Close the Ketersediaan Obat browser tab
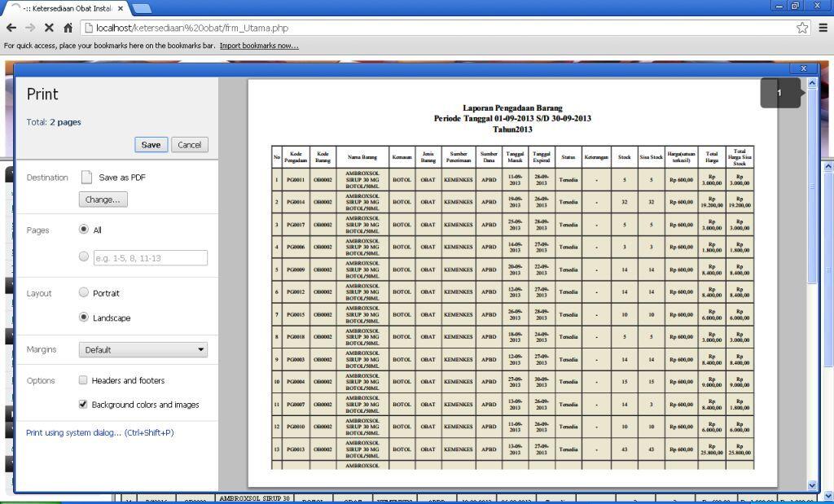 click(x=121, y=8)
